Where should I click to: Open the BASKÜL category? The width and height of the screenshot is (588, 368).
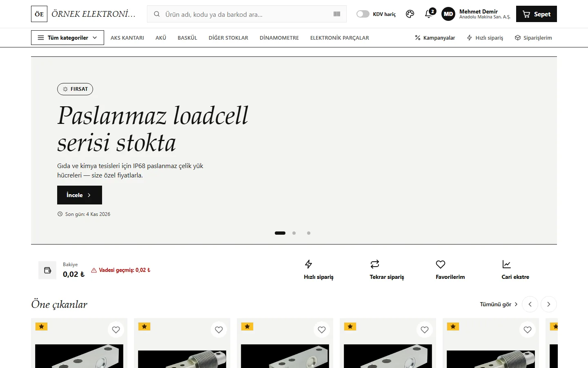pos(187,38)
